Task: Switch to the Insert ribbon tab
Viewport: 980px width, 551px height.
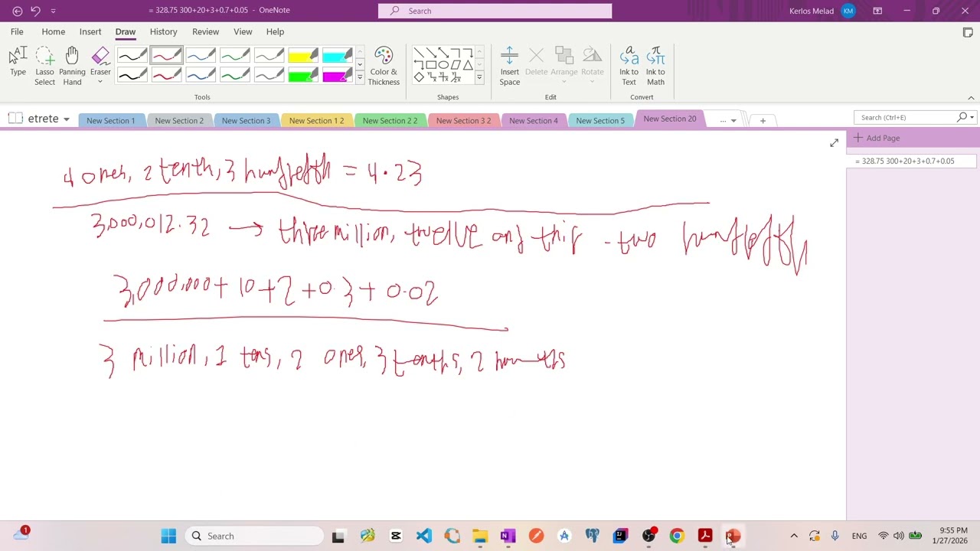Action: 90,32
